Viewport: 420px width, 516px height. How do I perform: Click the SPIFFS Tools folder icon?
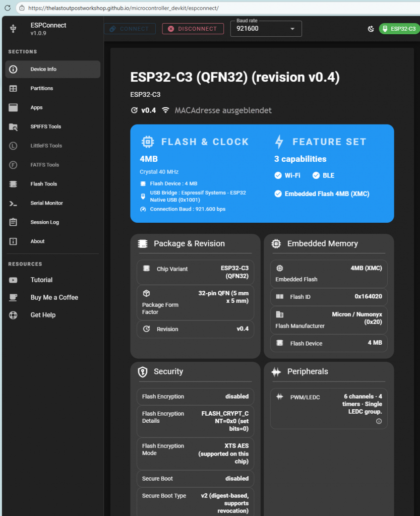tap(14, 127)
